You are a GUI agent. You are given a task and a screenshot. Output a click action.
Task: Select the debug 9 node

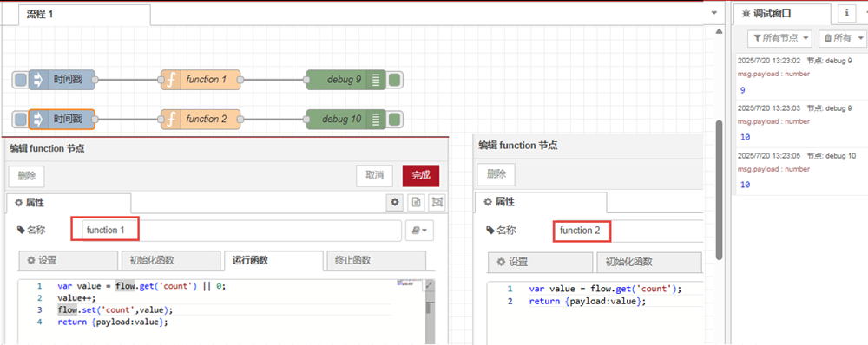(345, 80)
